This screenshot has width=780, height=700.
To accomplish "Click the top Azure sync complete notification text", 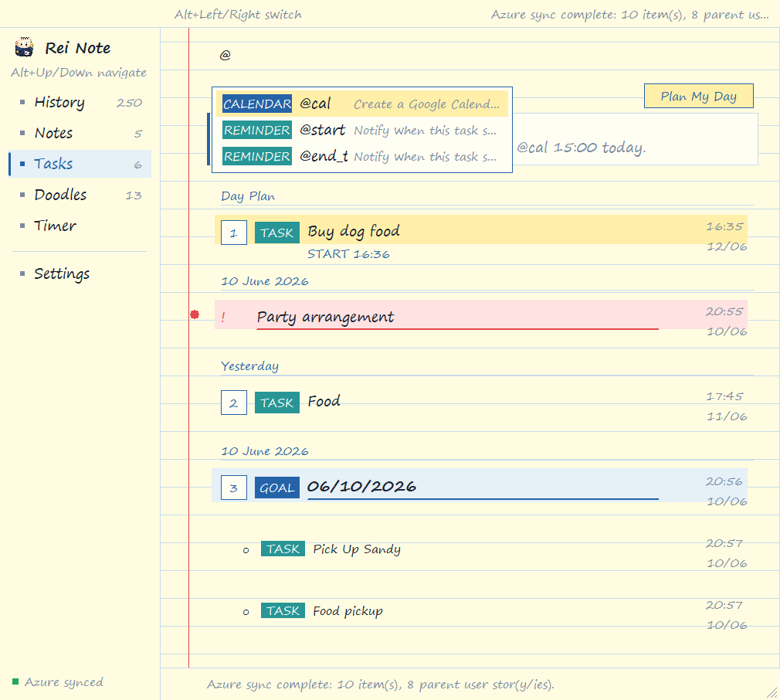I will tap(629, 15).
